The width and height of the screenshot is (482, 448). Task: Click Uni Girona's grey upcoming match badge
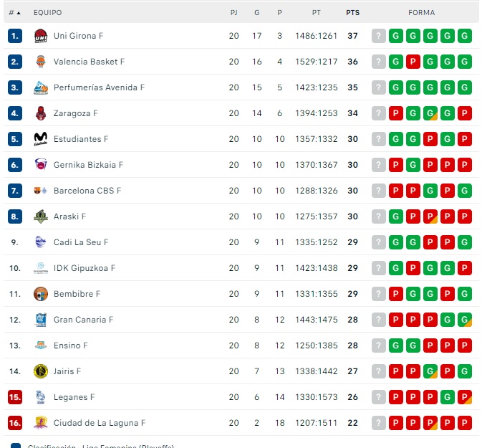click(x=379, y=36)
